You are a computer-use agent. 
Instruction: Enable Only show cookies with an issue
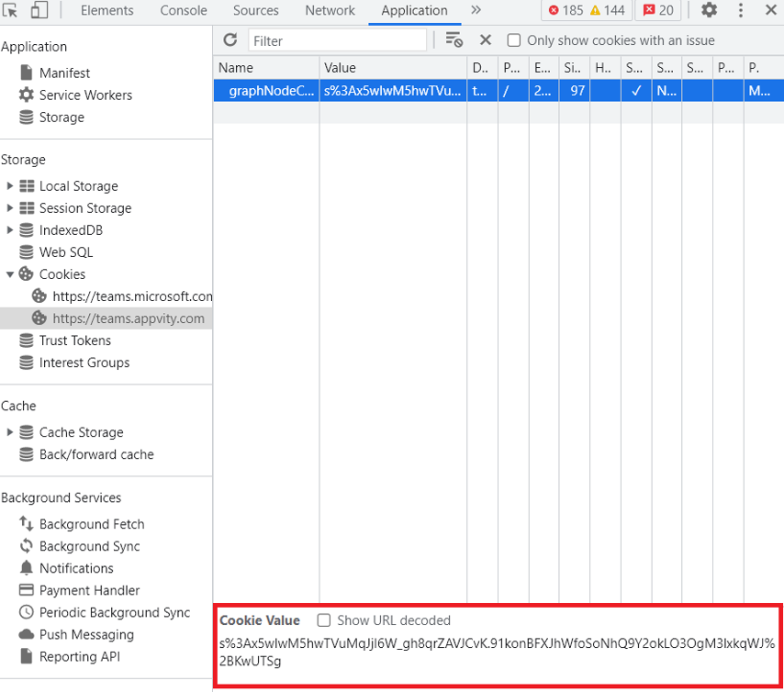[514, 40]
